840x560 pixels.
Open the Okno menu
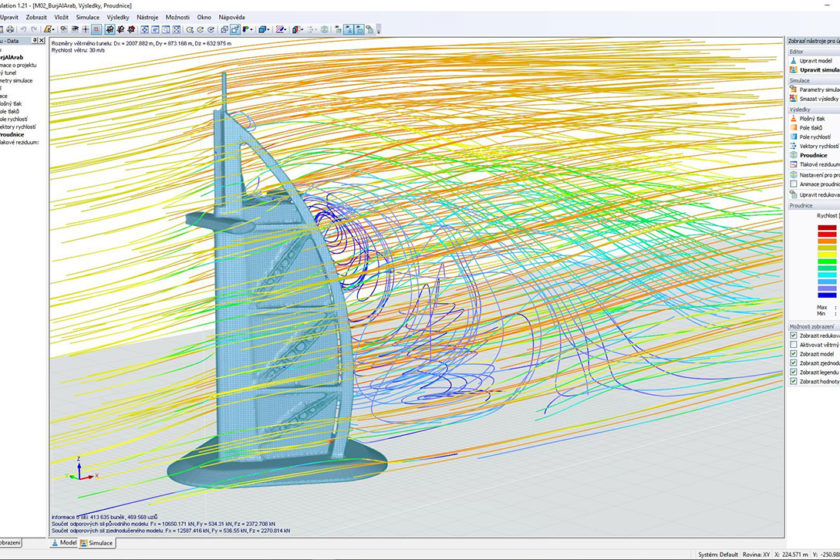(x=204, y=17)
